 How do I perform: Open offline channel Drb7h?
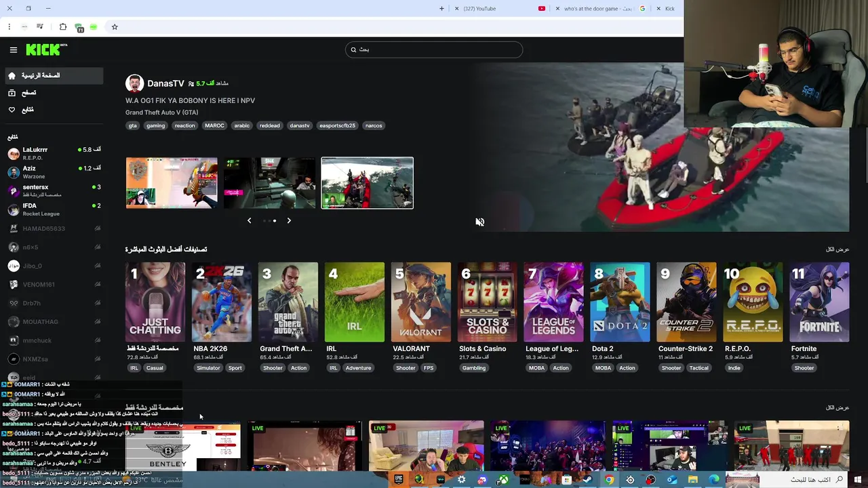click(x=54, y=303)
